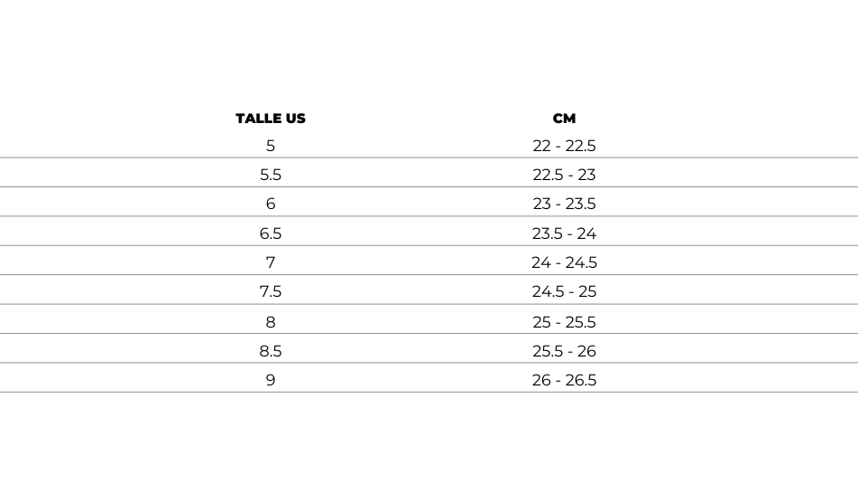Select US size 5 cell
This screenshot has width=858, height=504.
(271, 146)
